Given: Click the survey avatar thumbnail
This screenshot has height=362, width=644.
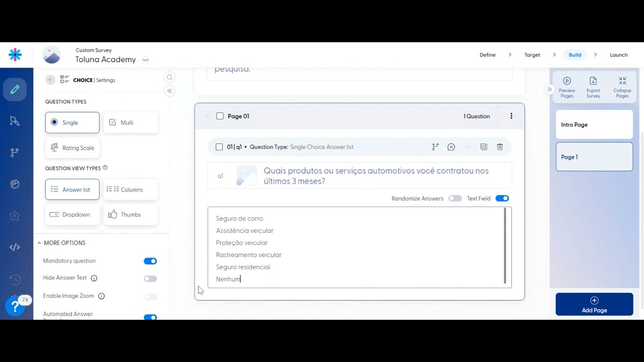Looking at the screenshot, I should point(51,55).
